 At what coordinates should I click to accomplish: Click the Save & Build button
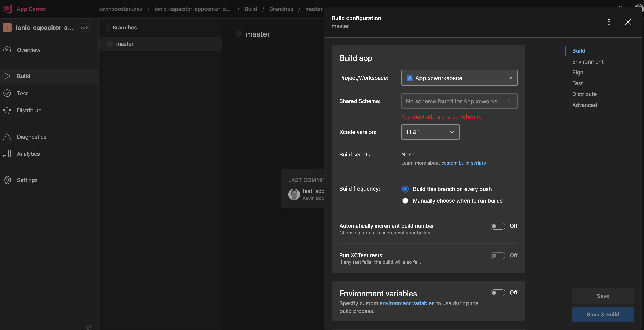coord(603,315)
